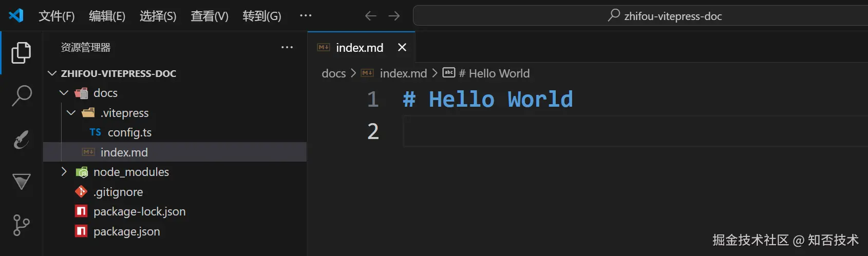Show hidden menus via title bar ellipsis
The image size is (868, 256).
(x=306, y=15)
